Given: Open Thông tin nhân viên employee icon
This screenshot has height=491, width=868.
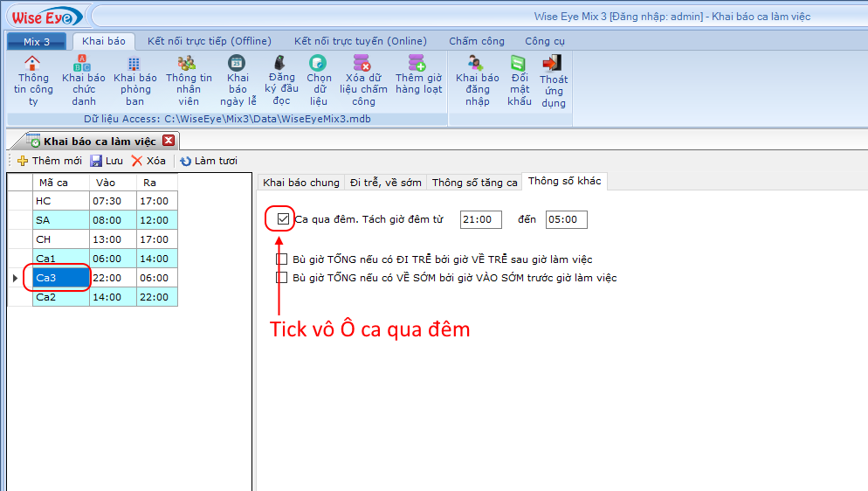Looking at the screenshot, I should [188, 64].
